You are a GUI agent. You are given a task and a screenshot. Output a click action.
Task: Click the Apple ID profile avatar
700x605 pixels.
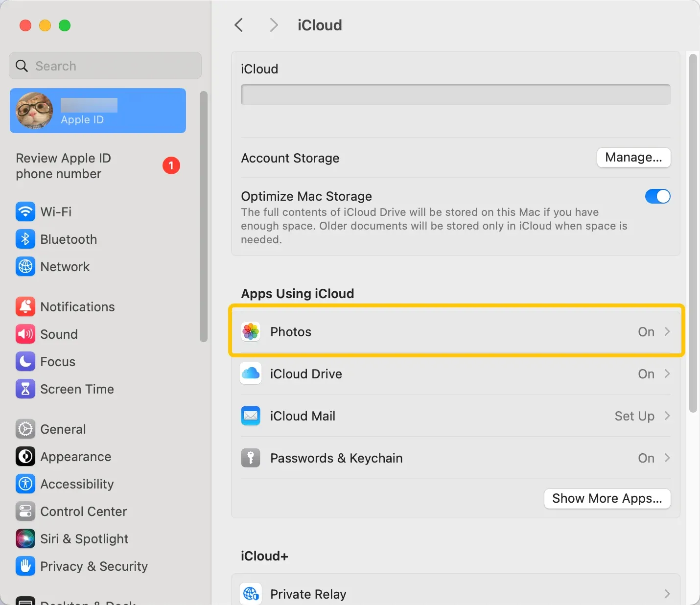coord(34,111)
